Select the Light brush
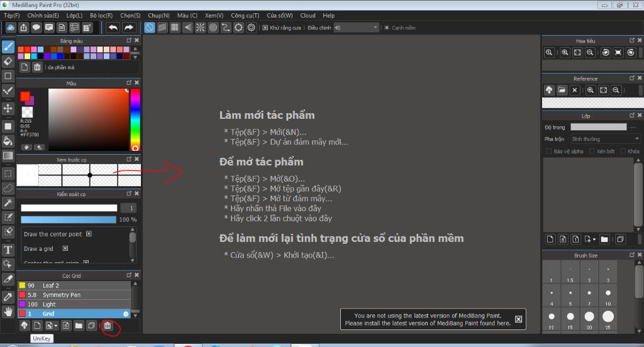Viewport: 644px width, 347px height. click(x=74, y=304)
